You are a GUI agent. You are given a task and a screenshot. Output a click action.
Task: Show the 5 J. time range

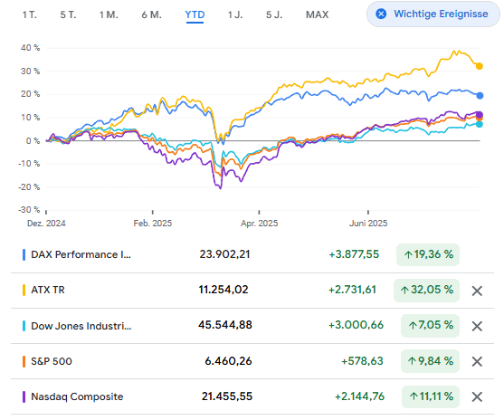coord(274,14)
